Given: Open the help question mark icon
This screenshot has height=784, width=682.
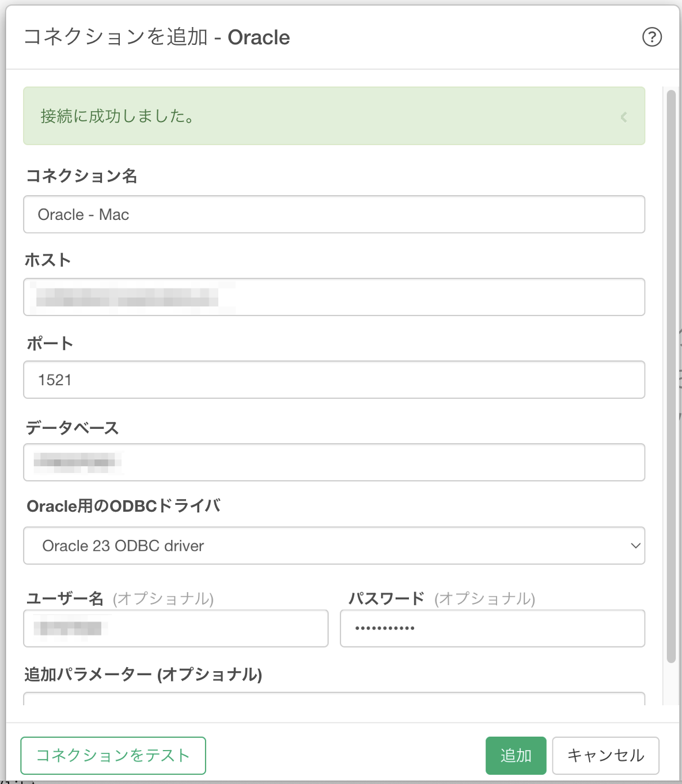Looking at the screenshot, I should tap(652, 37).
